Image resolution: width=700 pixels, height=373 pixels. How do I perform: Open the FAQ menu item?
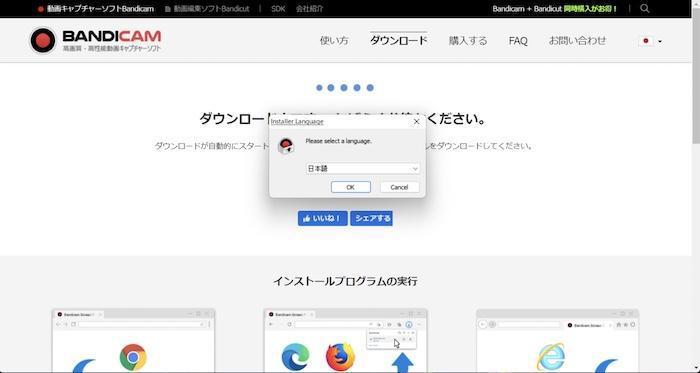(x=518, y=41)
